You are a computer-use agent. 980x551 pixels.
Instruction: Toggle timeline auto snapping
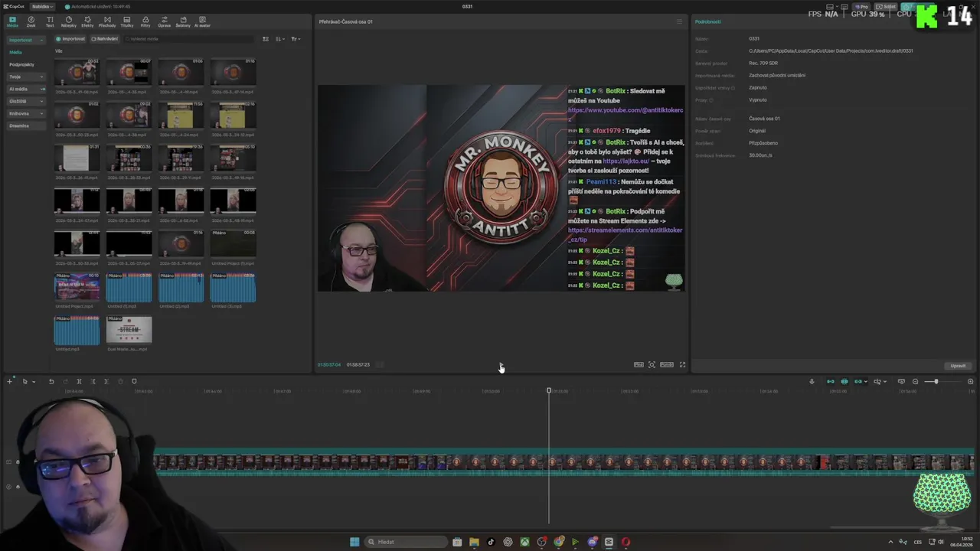click(x=844, y=381)
